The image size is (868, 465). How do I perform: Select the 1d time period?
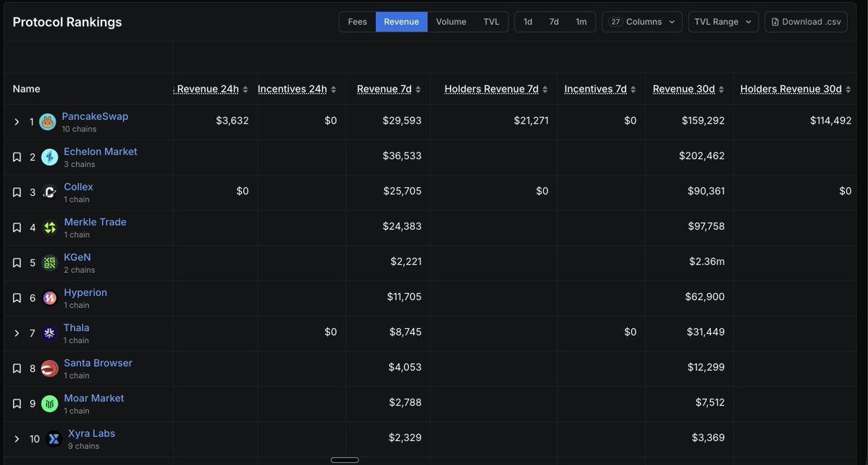point(528,22)
